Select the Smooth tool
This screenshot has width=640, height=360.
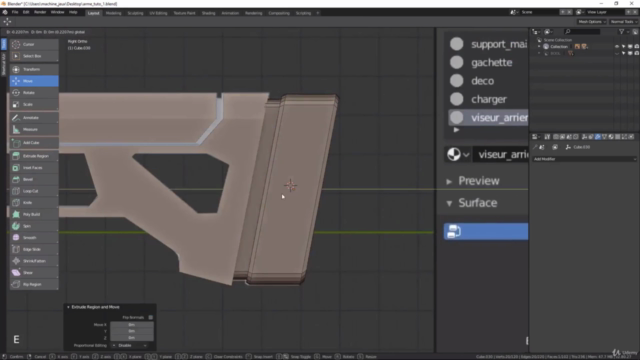point(34,238)
